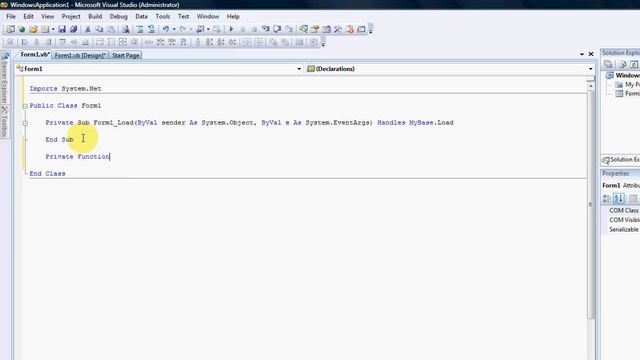
Task: Open the Toolbox via hammer-wrench icon
Action: [338, 29]
